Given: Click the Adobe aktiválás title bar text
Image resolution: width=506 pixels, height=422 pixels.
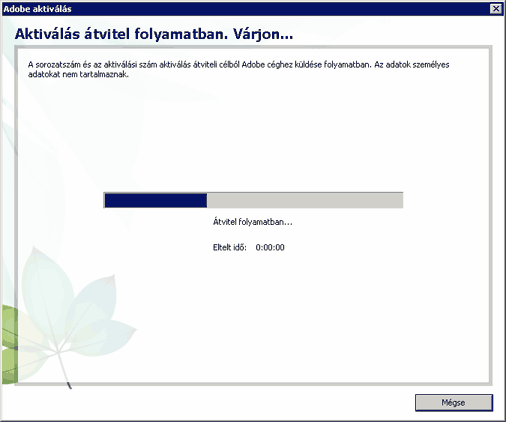Looking at the screenshot, I should 37,9.
